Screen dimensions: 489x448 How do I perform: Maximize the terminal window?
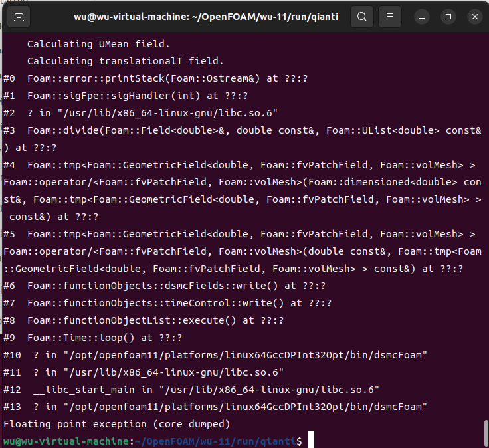448,17
